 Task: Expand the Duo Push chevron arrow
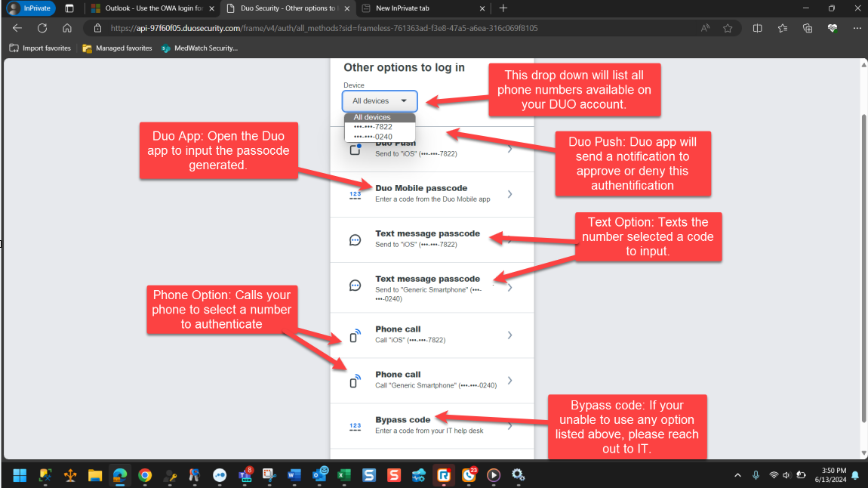coord(509,149)
